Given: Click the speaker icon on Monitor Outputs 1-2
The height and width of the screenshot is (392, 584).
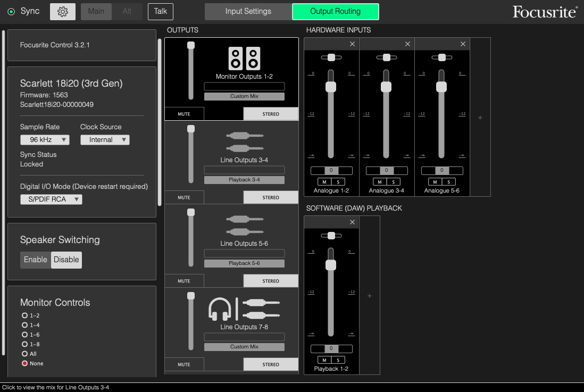Looking at the screenshot, I should pos(244,57).
